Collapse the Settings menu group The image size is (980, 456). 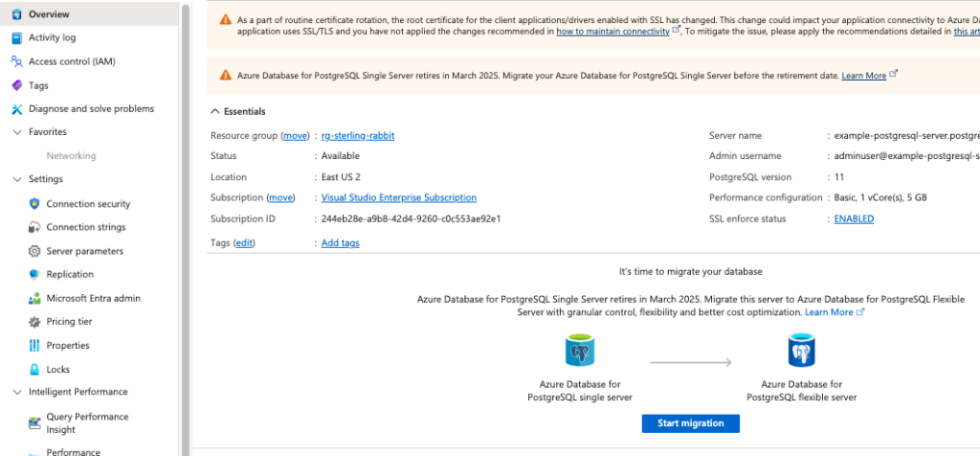coord(17,179)
